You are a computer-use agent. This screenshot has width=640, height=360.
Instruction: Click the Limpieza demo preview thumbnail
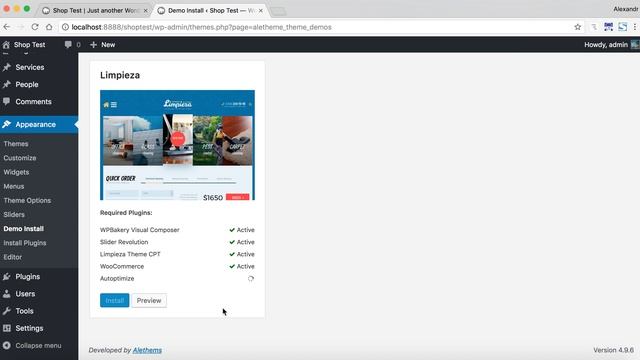[177, 145]
